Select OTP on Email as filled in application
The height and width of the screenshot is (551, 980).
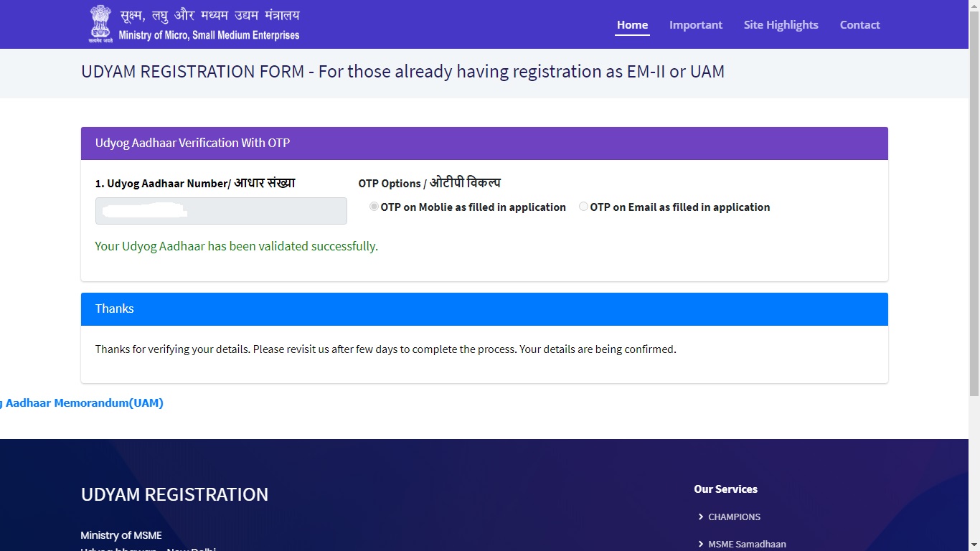point(583,207)
